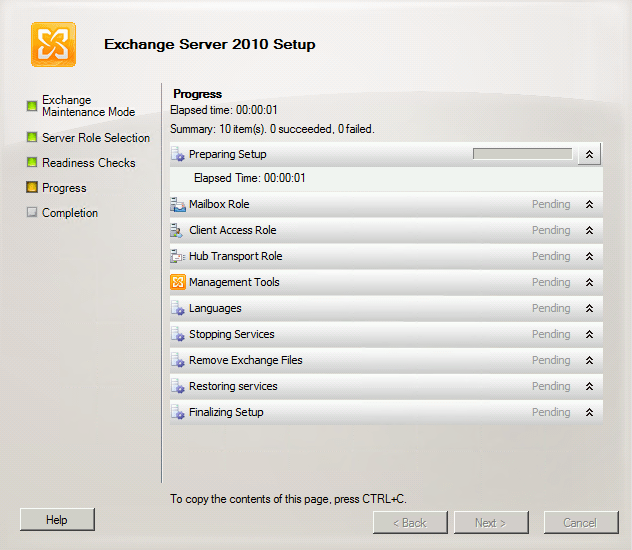This screenshot has height=550, width=632.
Task: Expand the Mailbox Role section chevron
Action: (589, 204)
